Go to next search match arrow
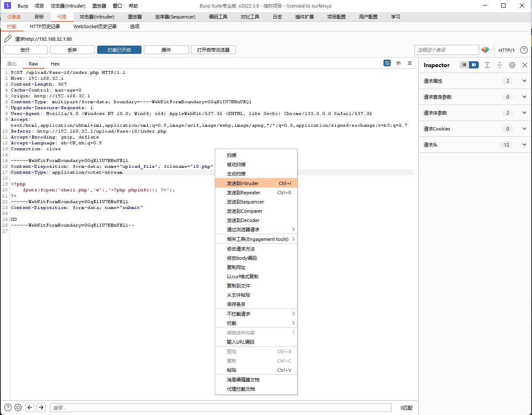The height and width of the screenshot is (415, 532). pyautogui.click(x=41, y=407)
